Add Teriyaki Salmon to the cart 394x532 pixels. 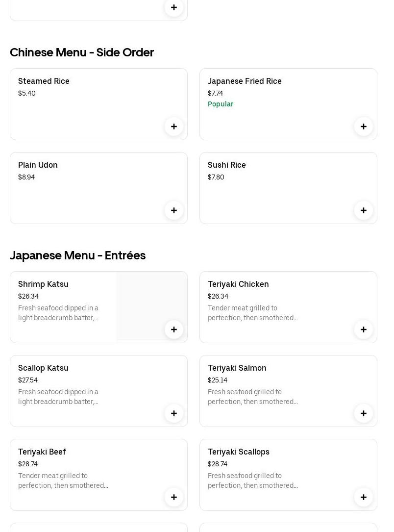pyautogui.click(x=364, y=413)
